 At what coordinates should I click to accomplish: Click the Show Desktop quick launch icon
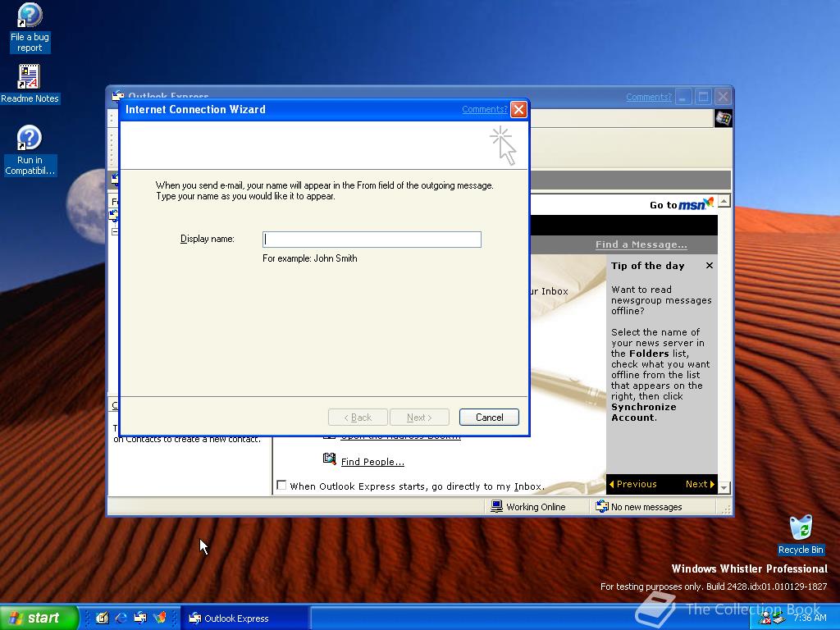pos(102,618)
